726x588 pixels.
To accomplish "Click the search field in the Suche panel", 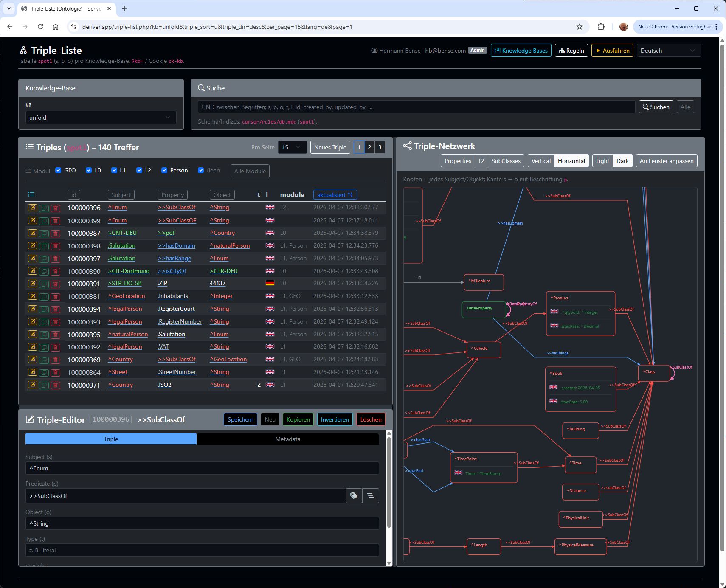I will point(416,107).
